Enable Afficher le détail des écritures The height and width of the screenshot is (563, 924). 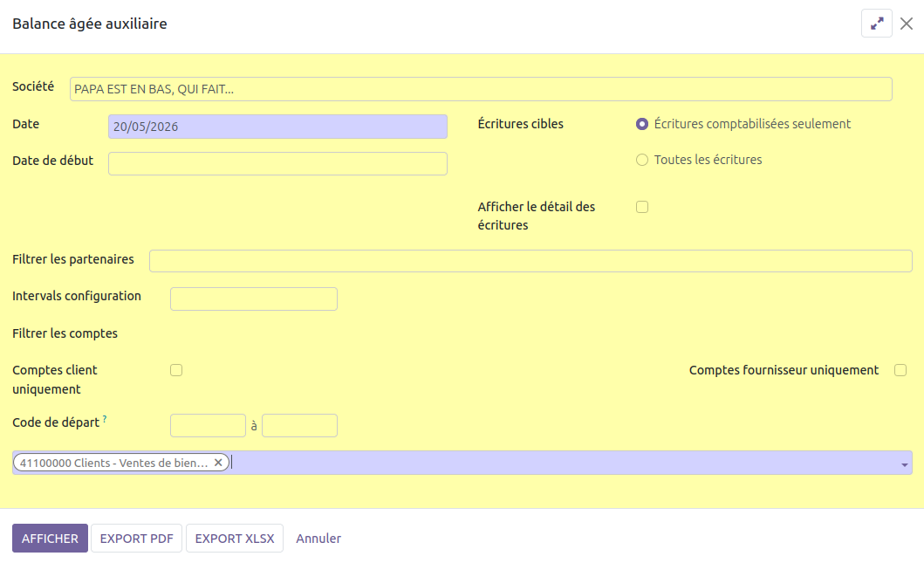coord(641,207)
